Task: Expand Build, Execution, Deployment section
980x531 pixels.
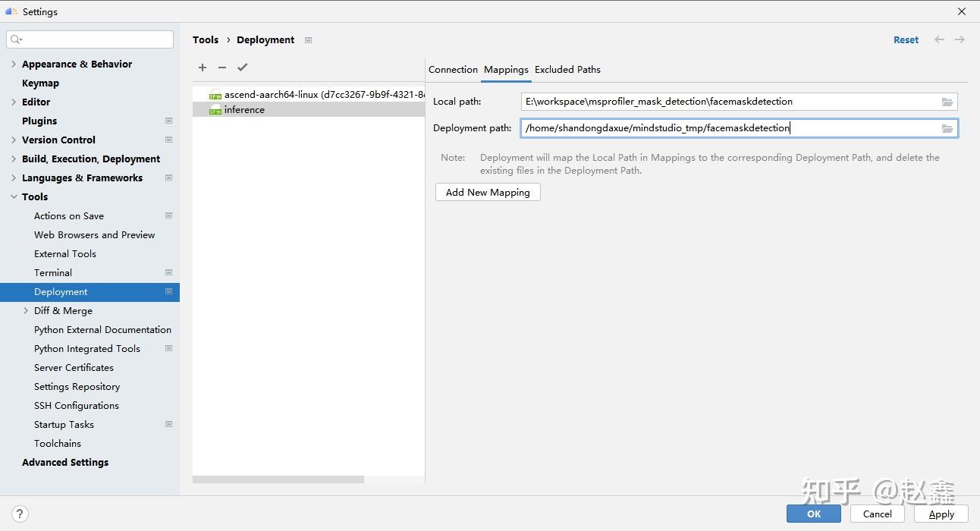Action: [14, 159]
